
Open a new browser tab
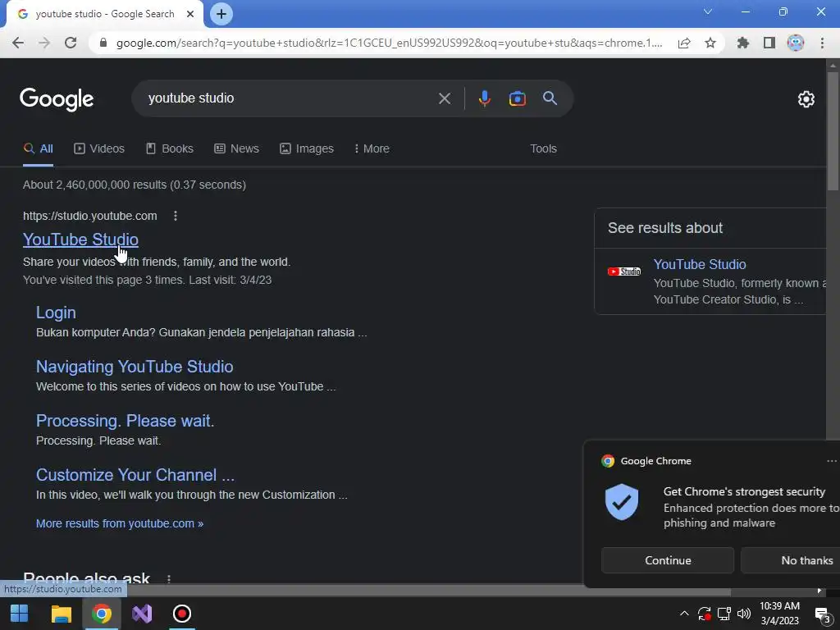click(x=221, y=14)
